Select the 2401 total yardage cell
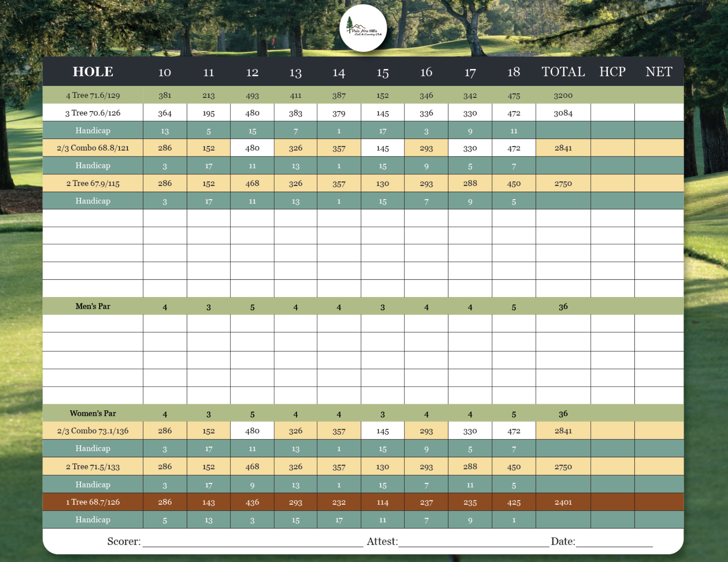Viewport: 728px width, 562px height. click(563, 502)
